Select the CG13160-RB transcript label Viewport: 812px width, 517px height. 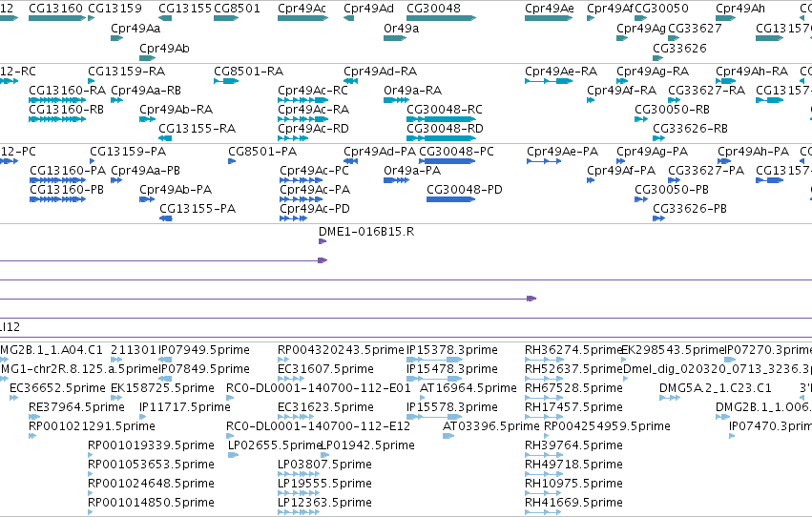[x=66, y=110]
